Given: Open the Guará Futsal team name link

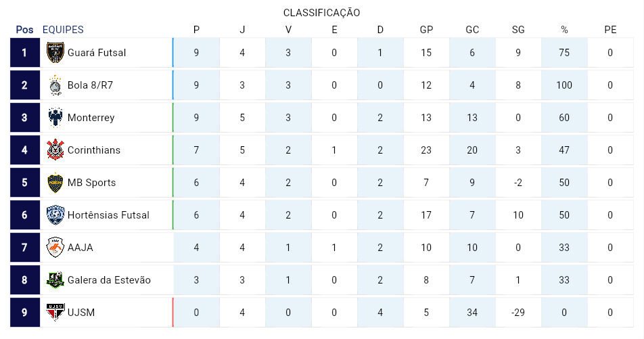Looking at the screenshot, I should coord(97,53).
